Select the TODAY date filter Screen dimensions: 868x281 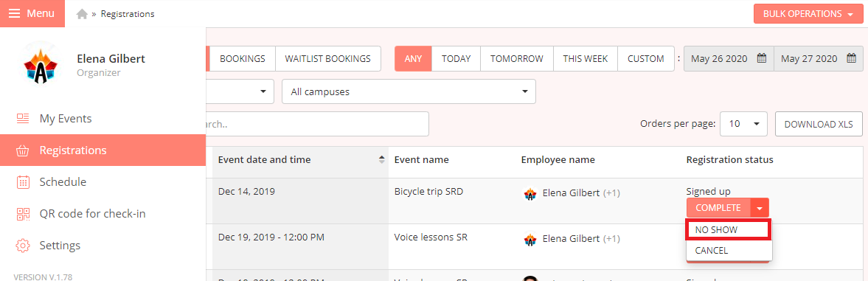(456, 59)
